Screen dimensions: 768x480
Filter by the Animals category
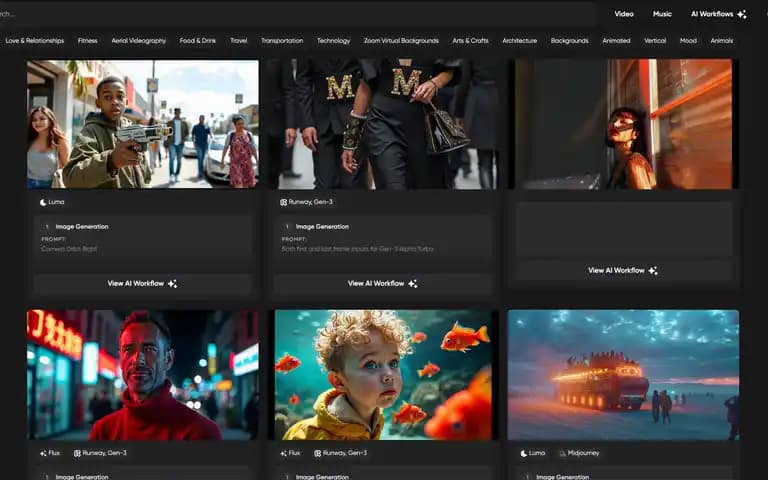click(x=722, y=41)
